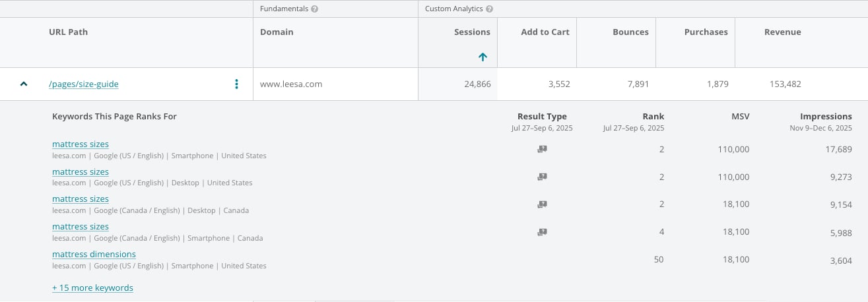The height and width of the screenshot is (302, 868).
Task: Click the Domain column header
Action: pyautogui.click(x=277, y=32)
